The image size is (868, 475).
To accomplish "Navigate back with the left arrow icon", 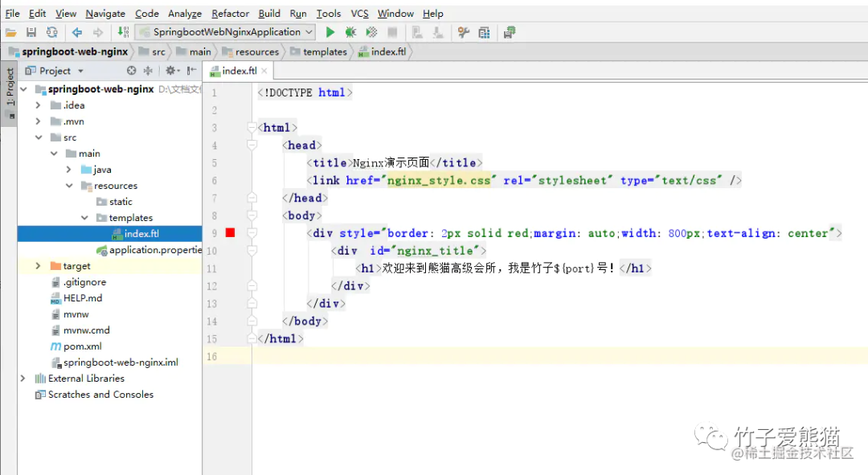I will (x=76, y=32).
